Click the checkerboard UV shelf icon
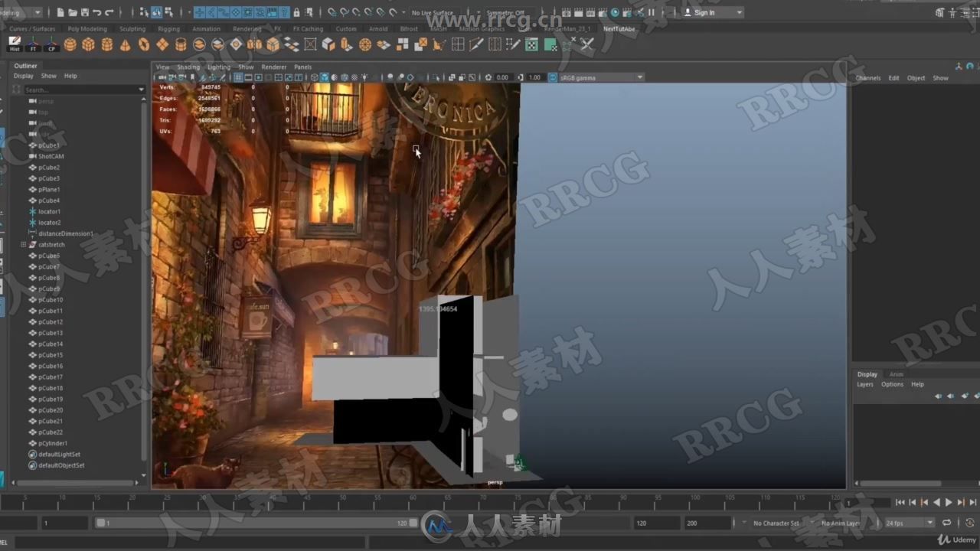This screenshot has width=980, height=551. pyautogui.click(x=531, y=44)
